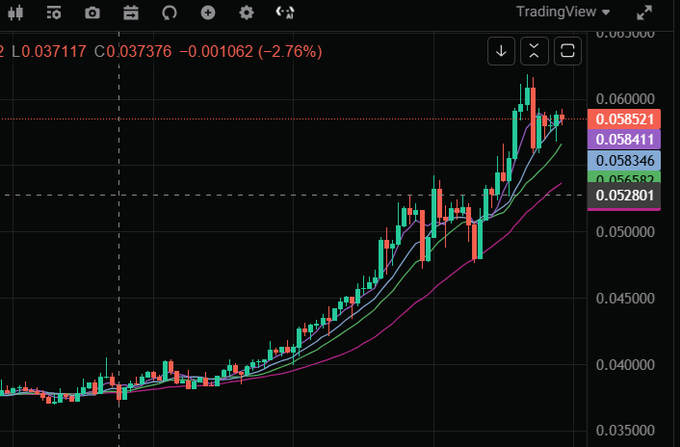Enter fullscreen with the expand arrows icon
This screenshot has width=680, height=447.
[x=644, y=13]
